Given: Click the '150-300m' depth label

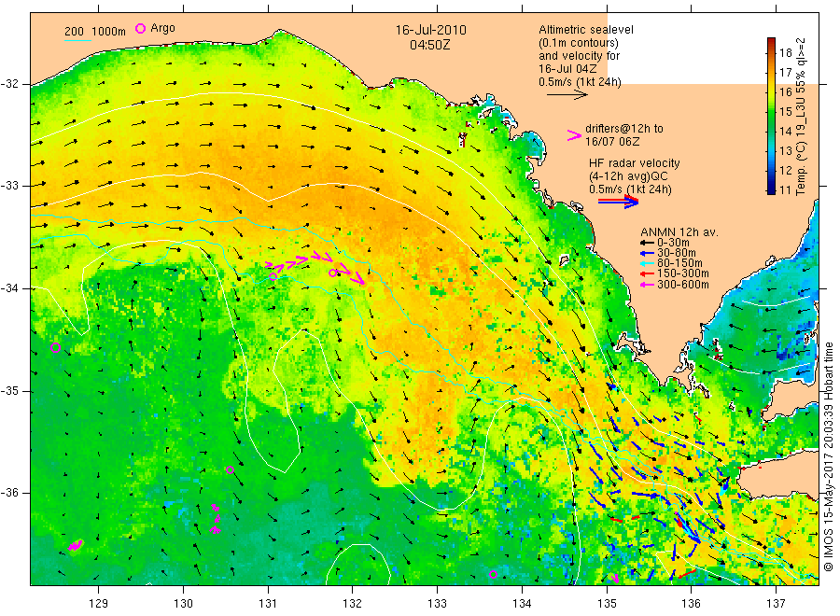Looking at the screenshot, I should [682, 273].
